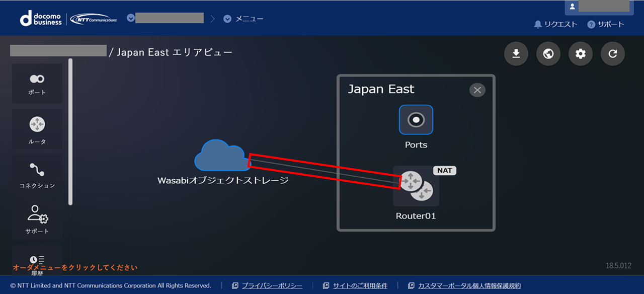Open the サイトのご利用条件 footer link
The image size is (644, 294).
(x=360, y=285)
